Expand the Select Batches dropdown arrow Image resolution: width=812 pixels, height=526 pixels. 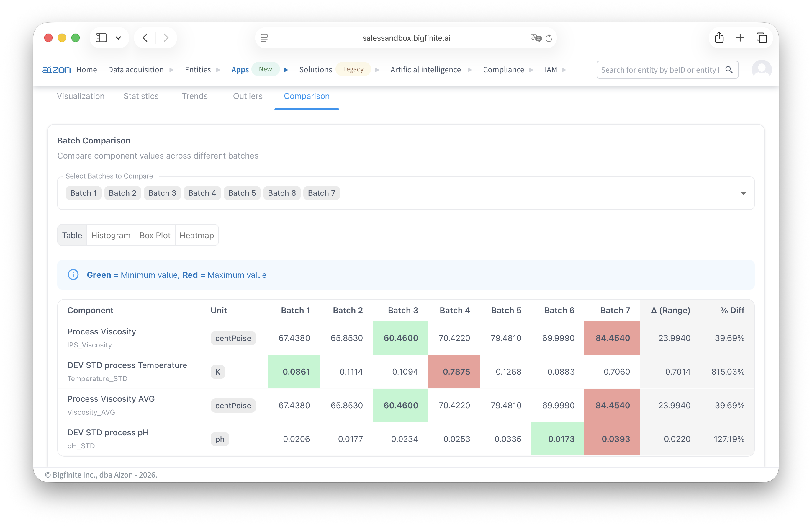click(x=743, y=193)
